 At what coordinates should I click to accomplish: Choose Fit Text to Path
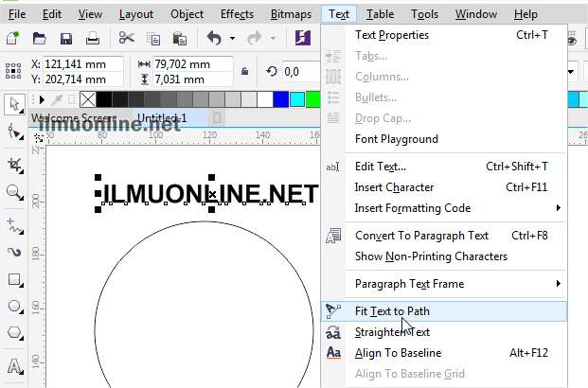click(444, 311)
